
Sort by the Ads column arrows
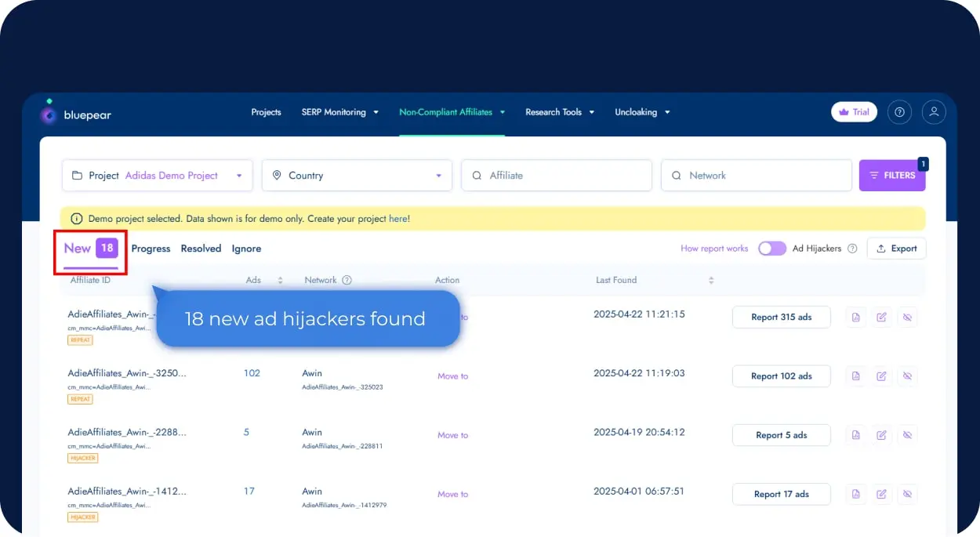(280, 280)
